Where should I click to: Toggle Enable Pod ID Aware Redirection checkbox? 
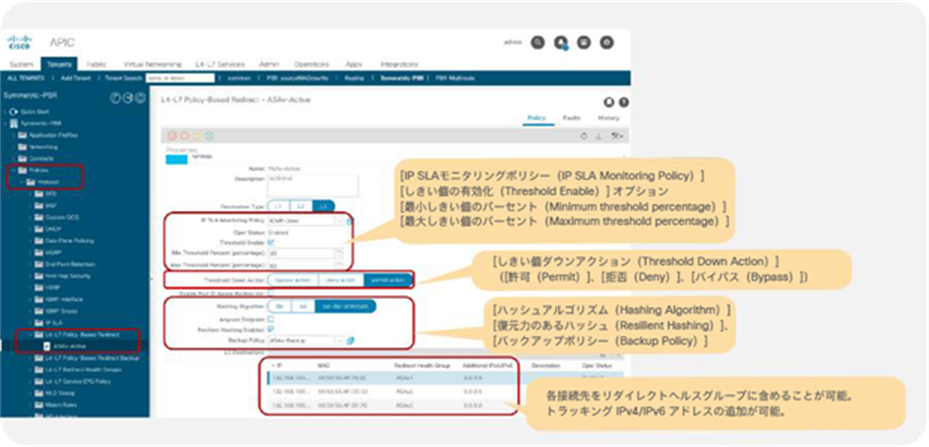[271, 293]
